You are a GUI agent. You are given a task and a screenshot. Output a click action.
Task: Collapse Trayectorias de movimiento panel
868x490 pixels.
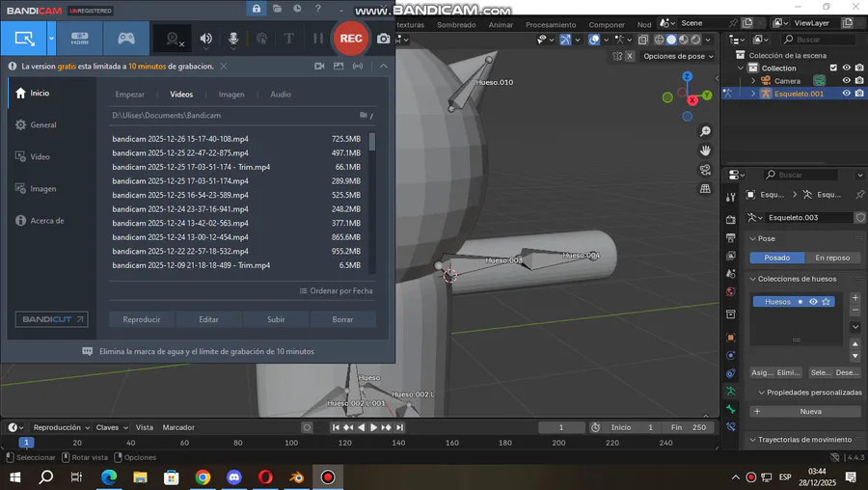[752, 440]
